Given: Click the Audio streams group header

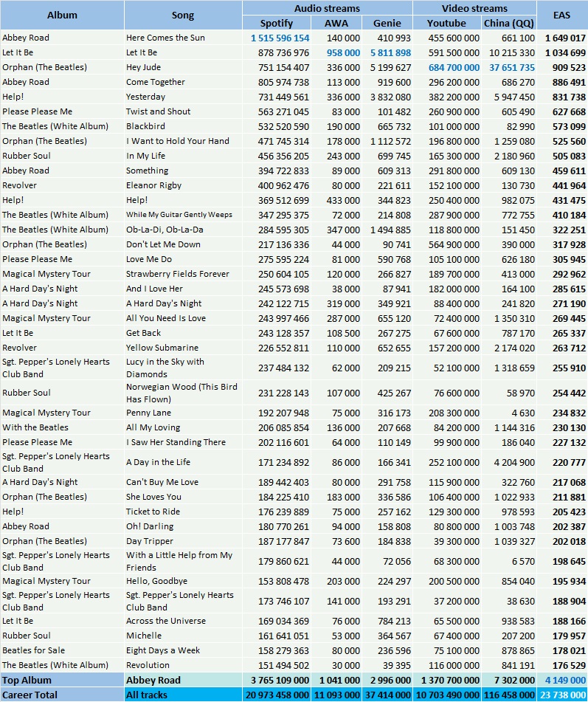Looking at the screenshot, I should click(x=327, y=9).
